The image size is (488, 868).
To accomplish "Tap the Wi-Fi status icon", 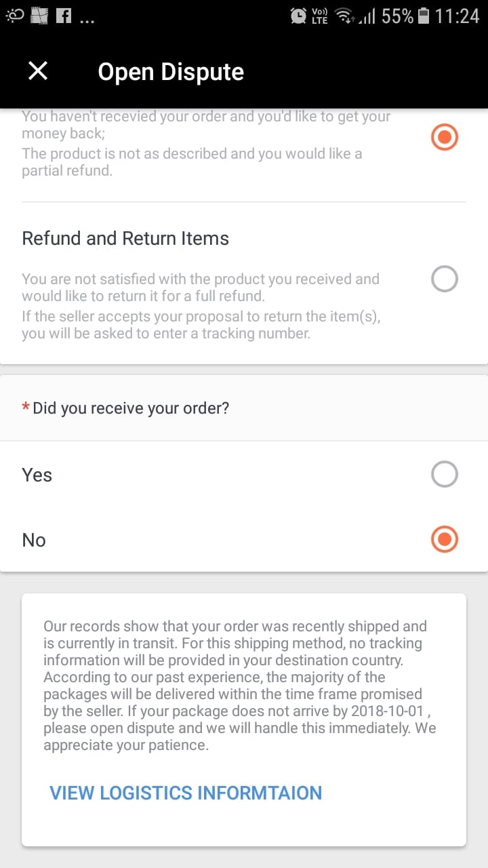I will [x=346, y=16].
